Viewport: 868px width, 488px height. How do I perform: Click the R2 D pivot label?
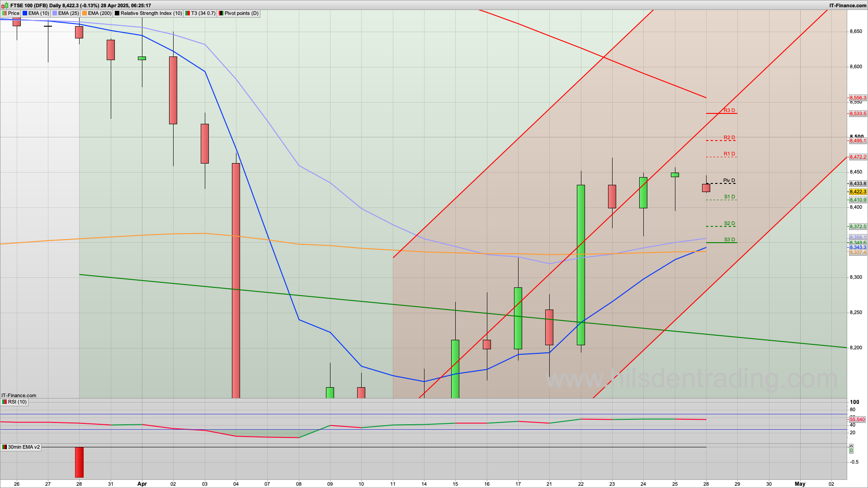(x=729, y=137)
